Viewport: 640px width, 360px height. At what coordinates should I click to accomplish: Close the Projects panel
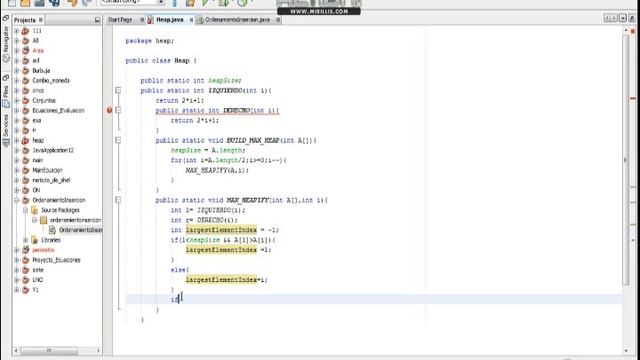point(41,20)
